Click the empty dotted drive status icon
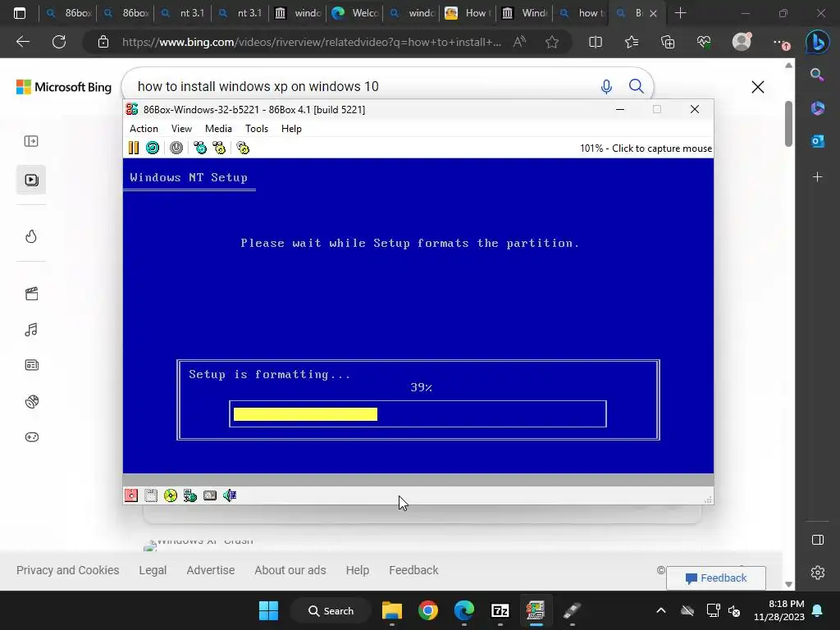Image resolution: width=840 pixels, height=630 pixels. click(x=151, y=495)
